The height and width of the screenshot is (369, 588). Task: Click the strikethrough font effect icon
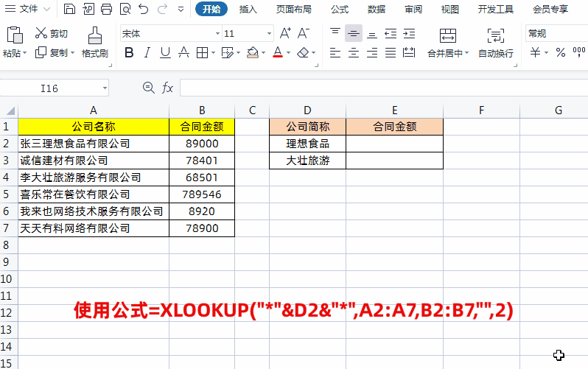click(x=183, y=53)
